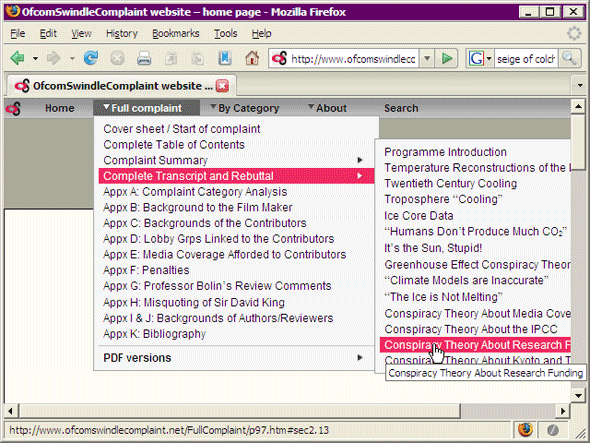This screenshot has width=590, height=443.
Task: Open the About dropdown menu
Action: 327,108
